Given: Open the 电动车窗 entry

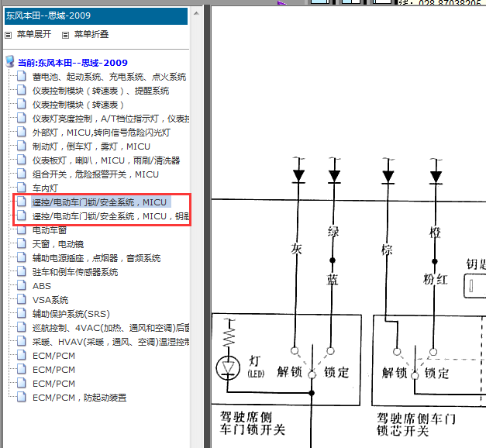Looking at the screenshot, I should pyautogui.click(x=50, y=230).
